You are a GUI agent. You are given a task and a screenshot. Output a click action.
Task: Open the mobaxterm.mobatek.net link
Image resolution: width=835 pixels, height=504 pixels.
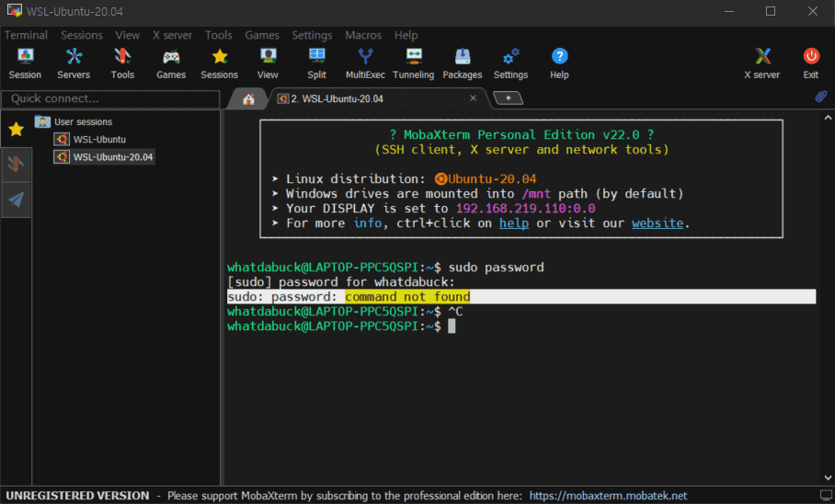click(x=608, y=496)
